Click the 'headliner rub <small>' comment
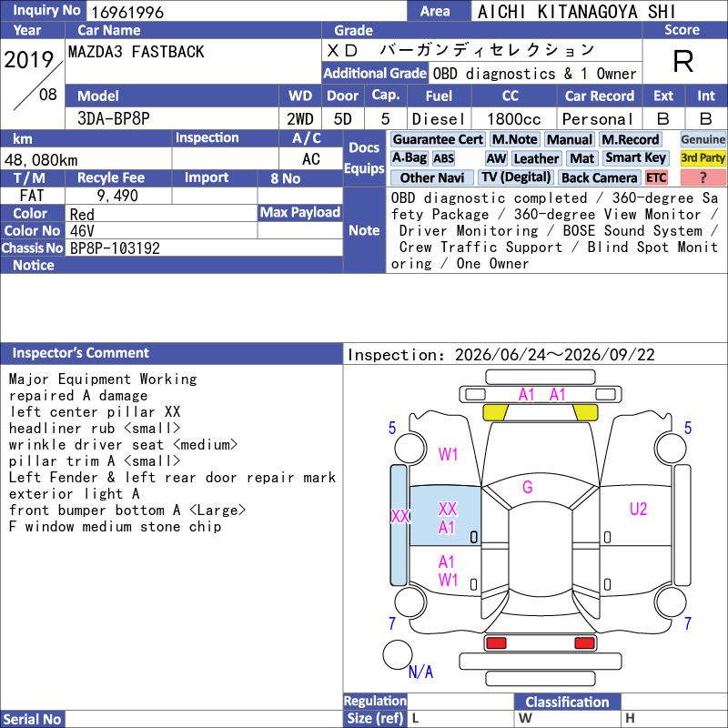This screenshot has height=728, width=728. tap(95, 428)
